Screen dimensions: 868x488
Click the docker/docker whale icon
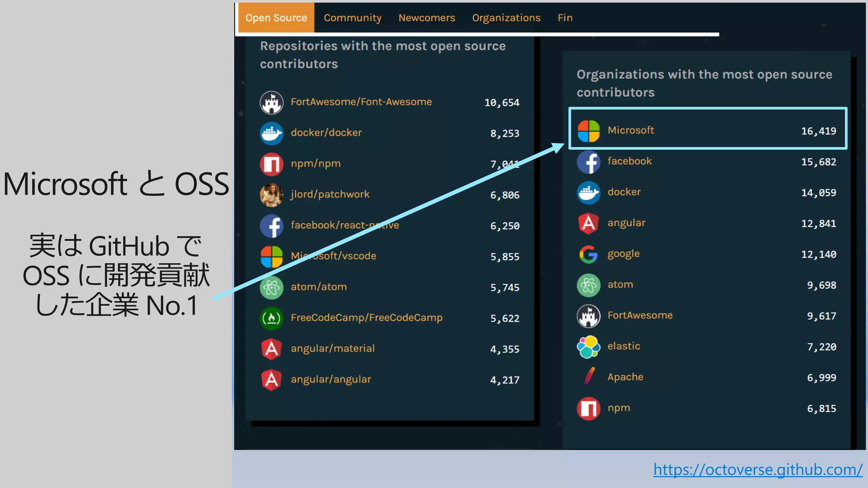point(272,133)
